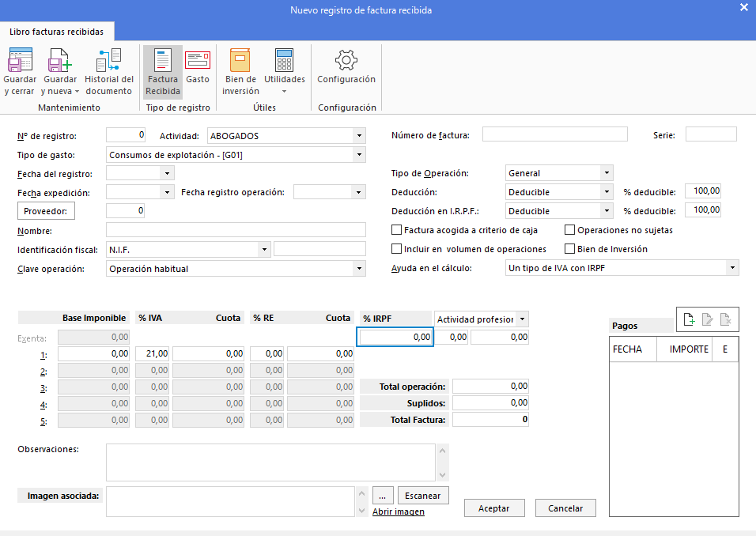
Task: Check the Bien de Inversión checkbox
Action: click(x=570, y=249)
